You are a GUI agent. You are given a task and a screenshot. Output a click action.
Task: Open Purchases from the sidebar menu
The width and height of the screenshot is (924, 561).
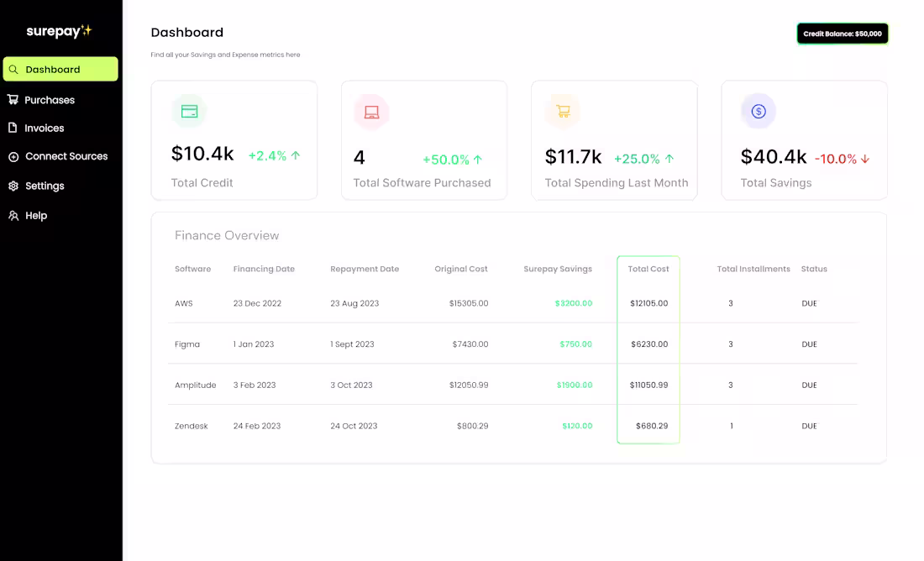point(50,99)
